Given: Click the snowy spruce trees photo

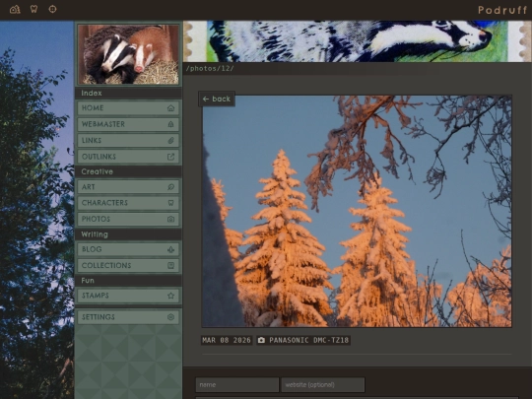Looking at the screenshot, I should pyautogui.click(x=357, y=212).
